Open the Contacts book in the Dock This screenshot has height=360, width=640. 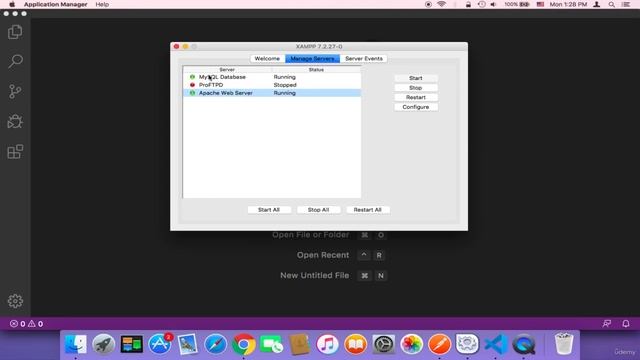coord(300,344)
